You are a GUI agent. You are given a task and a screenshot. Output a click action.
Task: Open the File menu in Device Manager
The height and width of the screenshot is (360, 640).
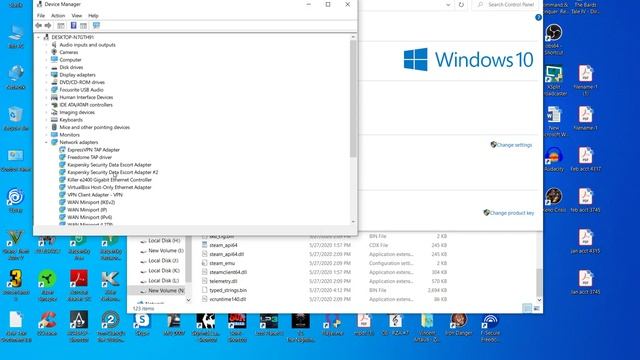[41, 16]
